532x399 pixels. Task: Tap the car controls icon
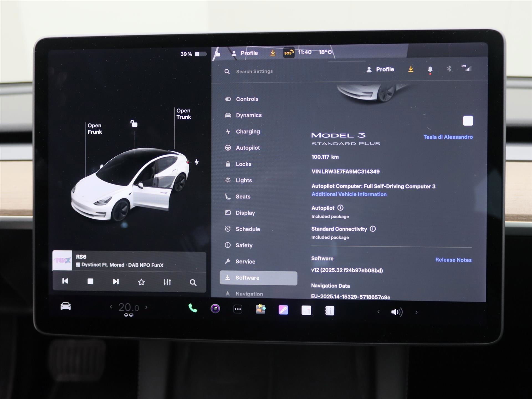pos(66,306)
